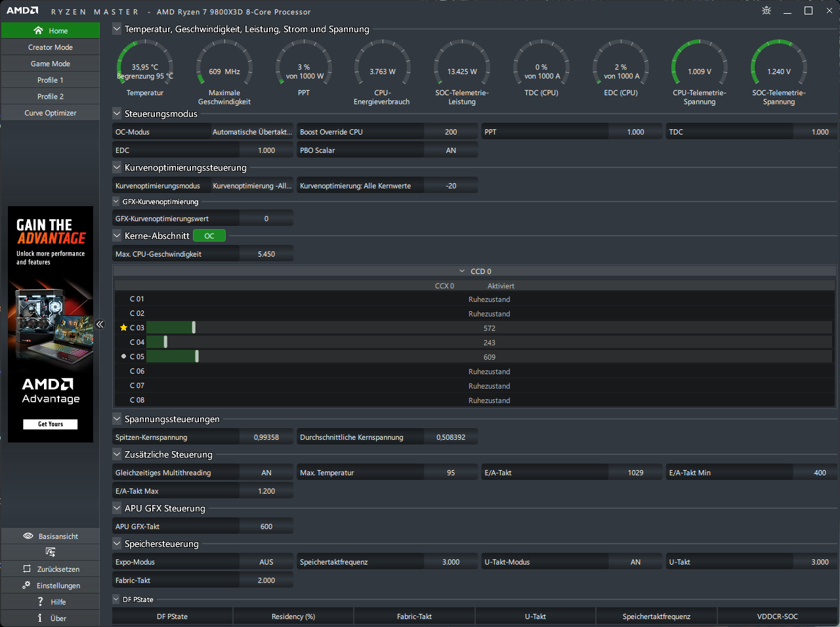Open Profile 1 tab
The width and height of the screenshot is (840, 627).
click(51, 80)
